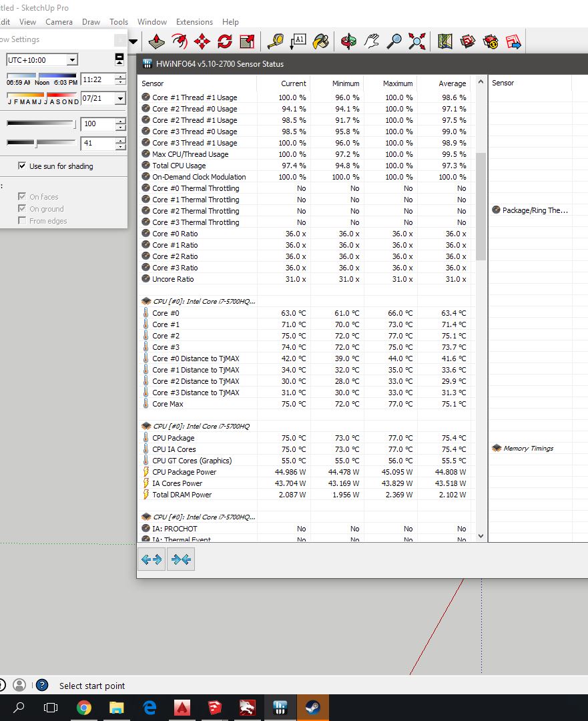Select the Rotate tool
Viewport: 588px width, 721px height.
tap(224, 41)
